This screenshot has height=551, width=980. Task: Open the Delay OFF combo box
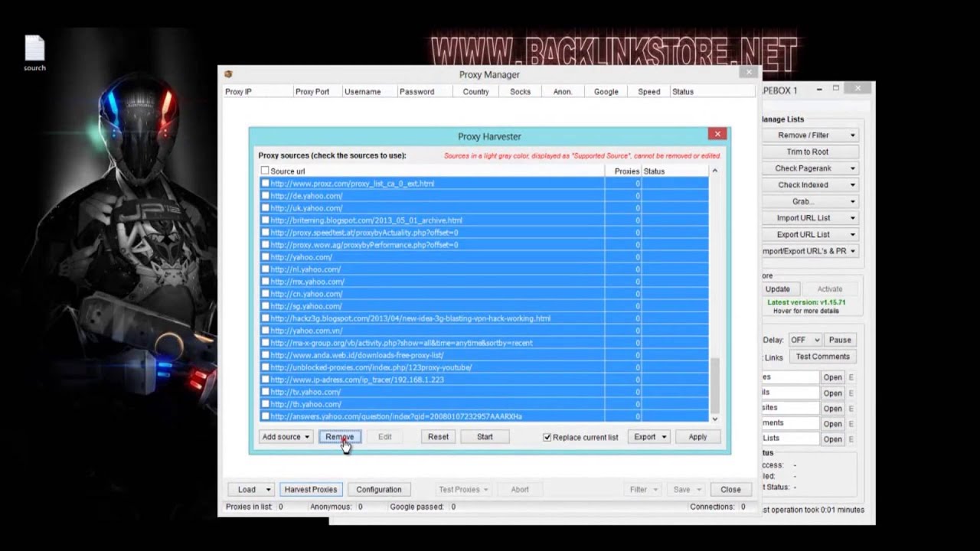(805, 340)
